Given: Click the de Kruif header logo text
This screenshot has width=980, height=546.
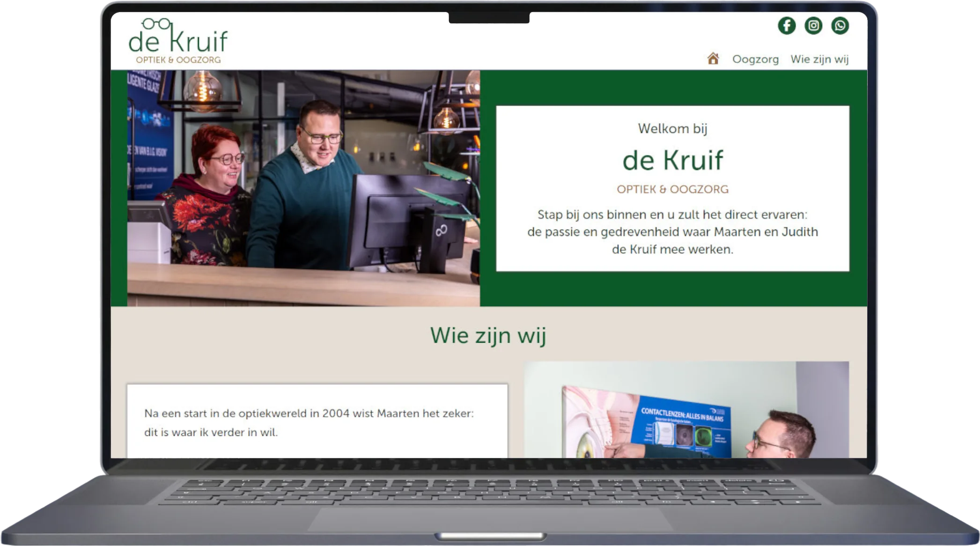Looking at the screenshot, I should click(178, 41).
